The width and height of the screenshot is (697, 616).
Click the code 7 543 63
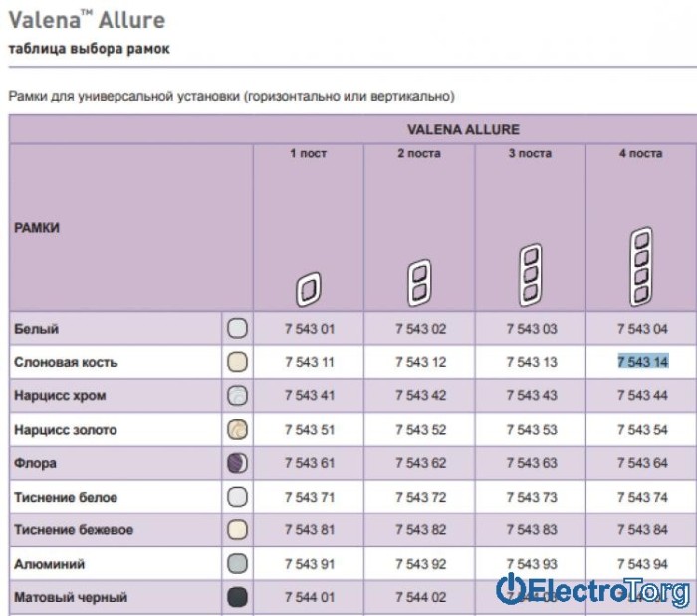(x=532, y=463)
